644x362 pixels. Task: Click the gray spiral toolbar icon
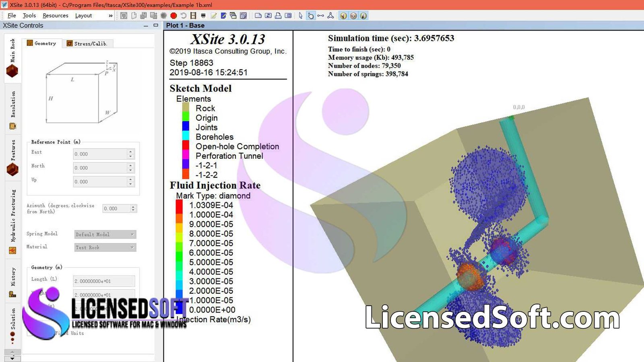click(124, 16)
